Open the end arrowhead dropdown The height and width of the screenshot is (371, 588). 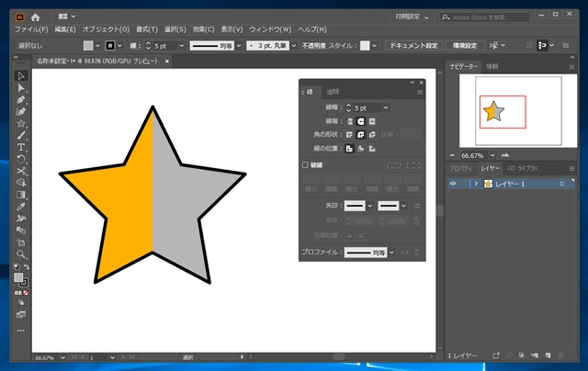point(403,206)
